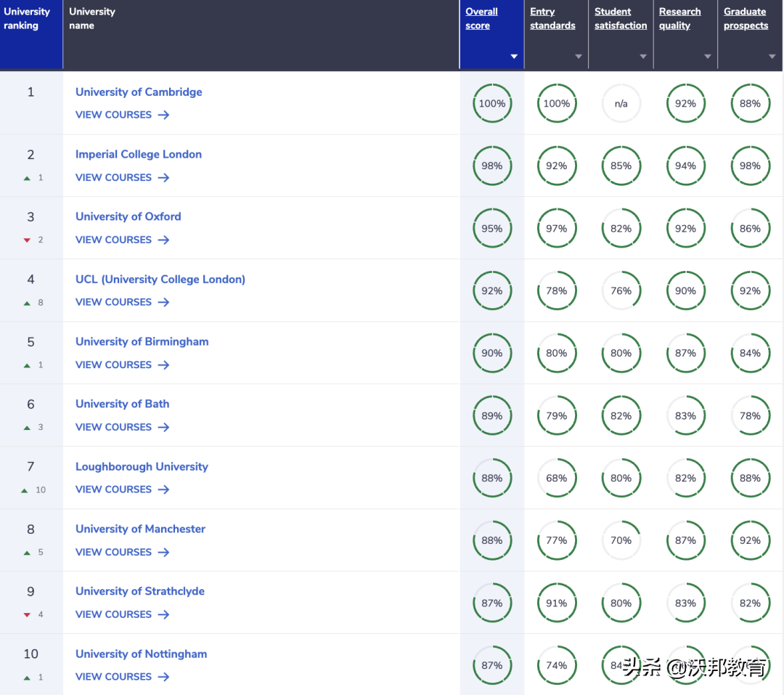
Task: View courses for University of Cambridge
Action: (122, 115)
